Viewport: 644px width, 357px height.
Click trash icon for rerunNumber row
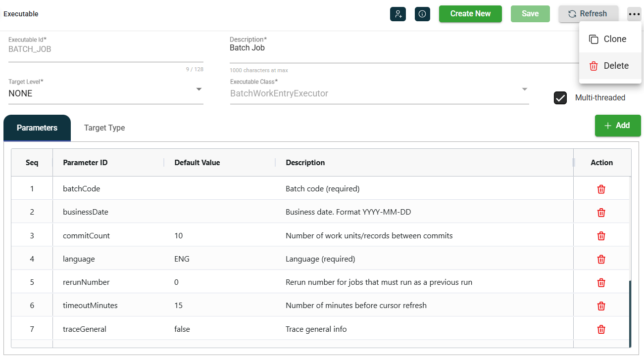(601, 282)
